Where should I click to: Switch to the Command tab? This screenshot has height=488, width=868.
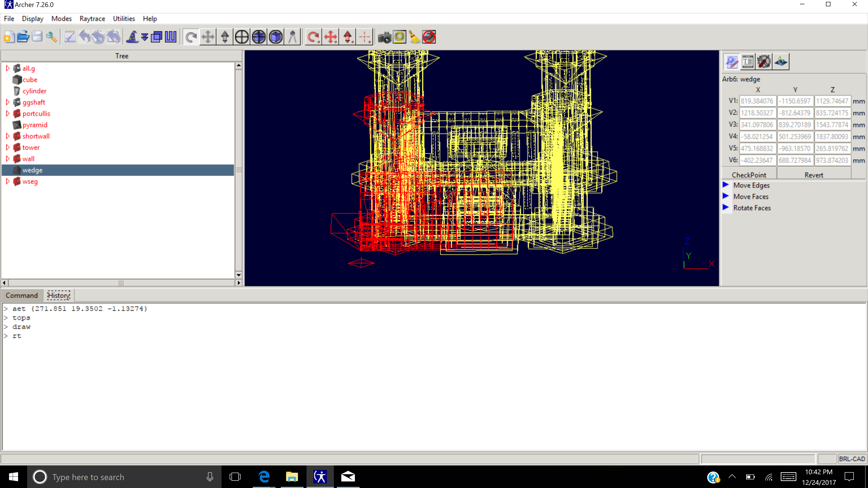(x=21, y=295)
